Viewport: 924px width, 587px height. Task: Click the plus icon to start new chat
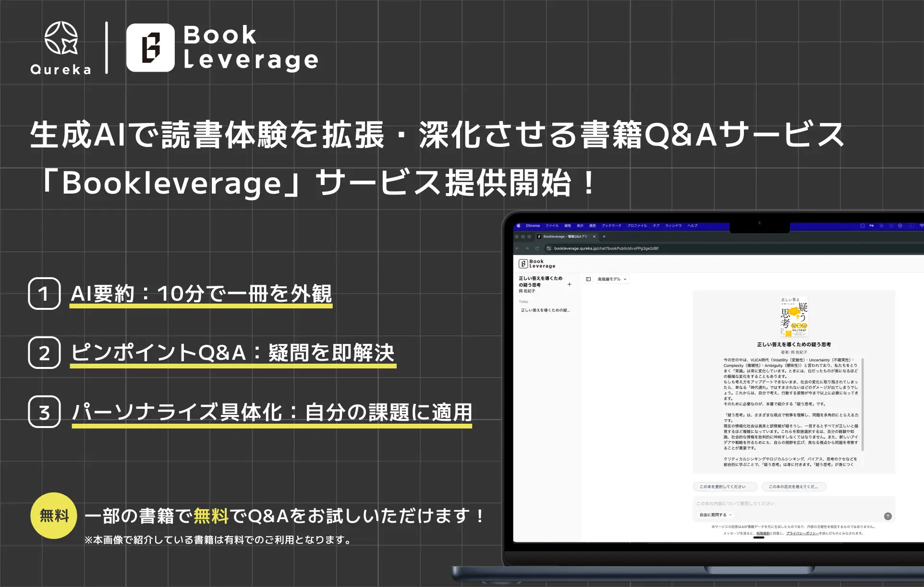click(570, 284)
